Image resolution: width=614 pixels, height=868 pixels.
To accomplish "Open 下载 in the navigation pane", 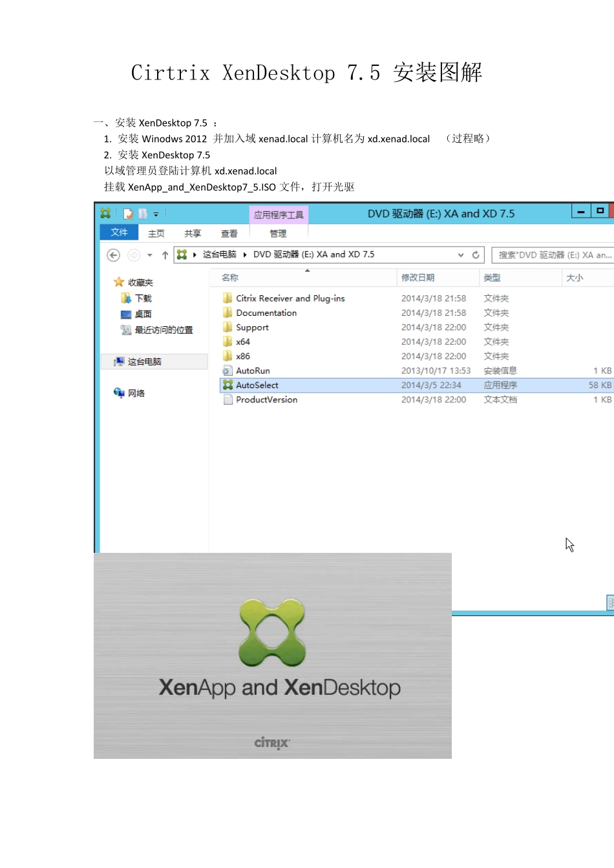I will pyautogui.click(x=143, y=298).
